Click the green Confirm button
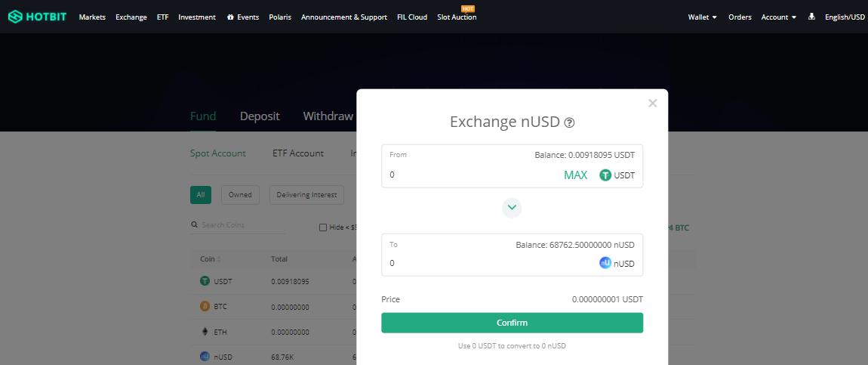 [x=512, y=323]
